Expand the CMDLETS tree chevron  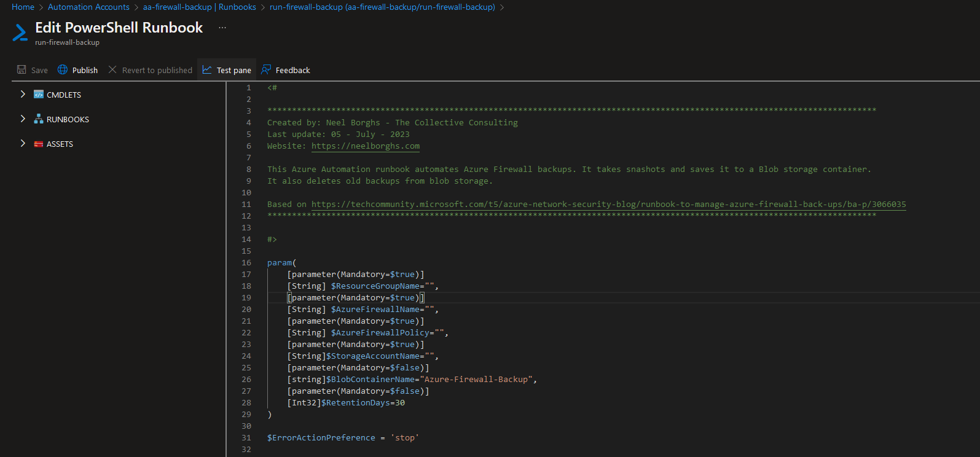tap(23, 94)
